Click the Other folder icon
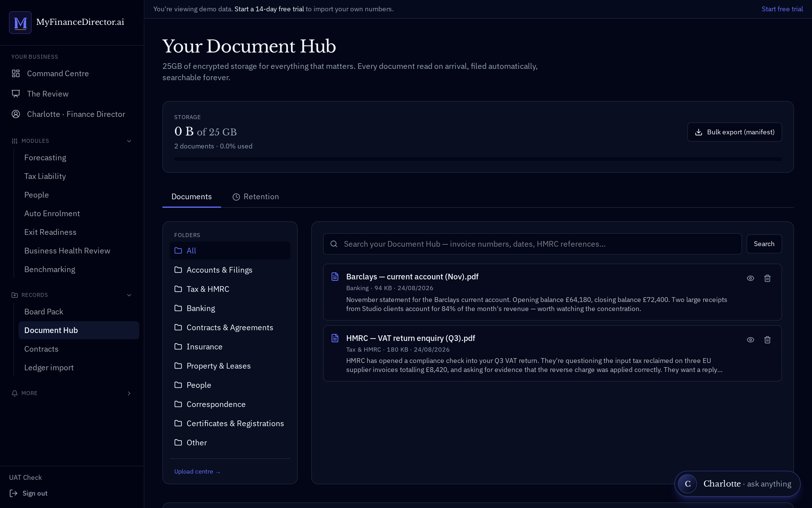This screenshot has height=508, width=812. coord(178,442)
